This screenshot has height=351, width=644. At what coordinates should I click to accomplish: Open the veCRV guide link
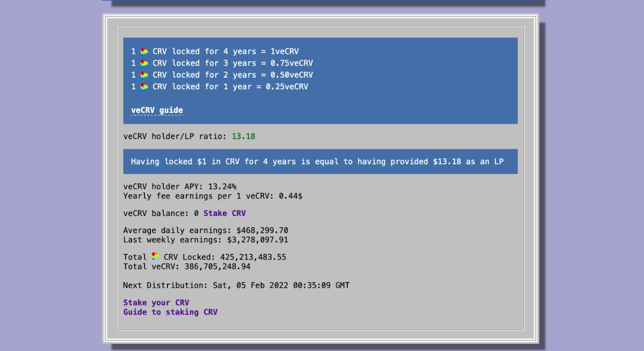tap(157, 110)
